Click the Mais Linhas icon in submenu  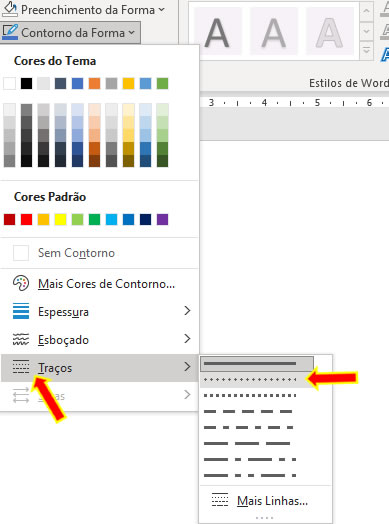pos(220,500)
